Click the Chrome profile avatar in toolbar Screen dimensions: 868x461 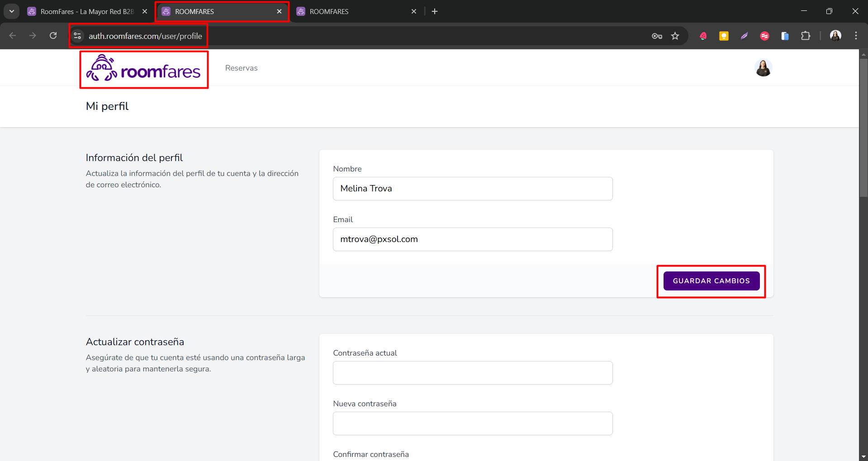point(835,36)
